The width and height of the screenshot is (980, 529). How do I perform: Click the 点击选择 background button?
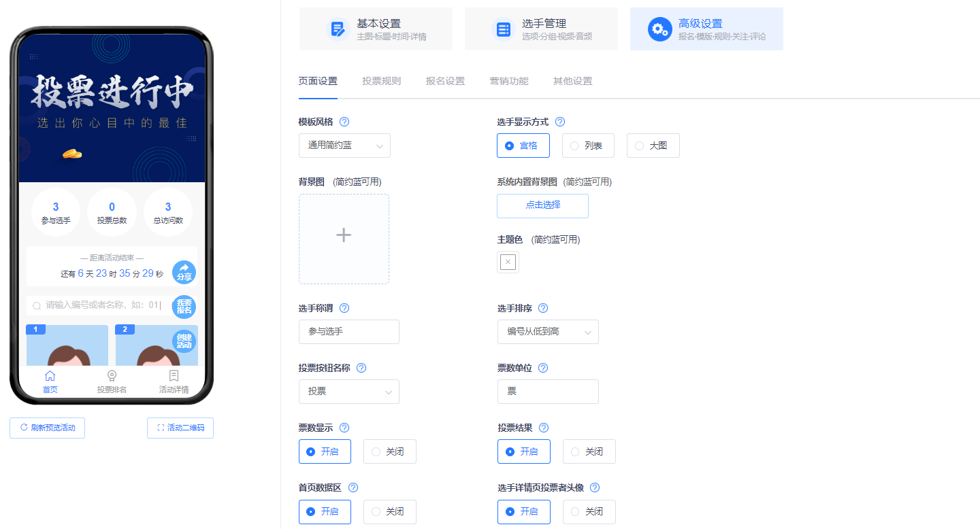(543, 206)
